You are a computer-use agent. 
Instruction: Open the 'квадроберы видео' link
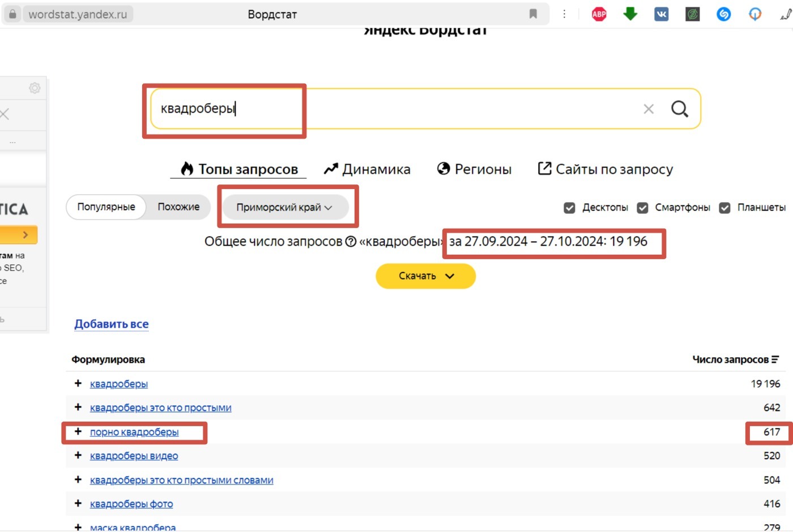pos(134,456)
